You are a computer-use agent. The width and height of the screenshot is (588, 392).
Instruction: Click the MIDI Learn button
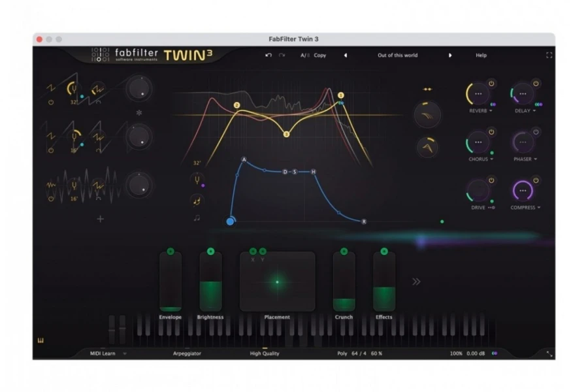coord(103,353)
